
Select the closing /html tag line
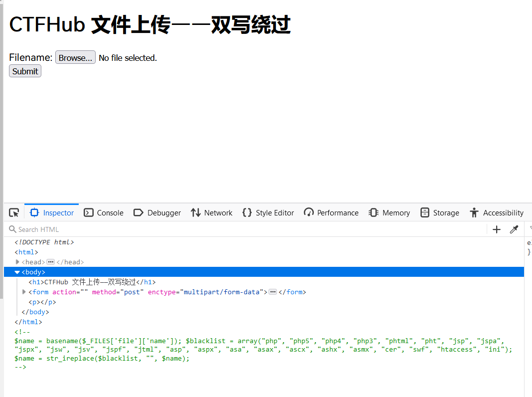coord(28,322)
